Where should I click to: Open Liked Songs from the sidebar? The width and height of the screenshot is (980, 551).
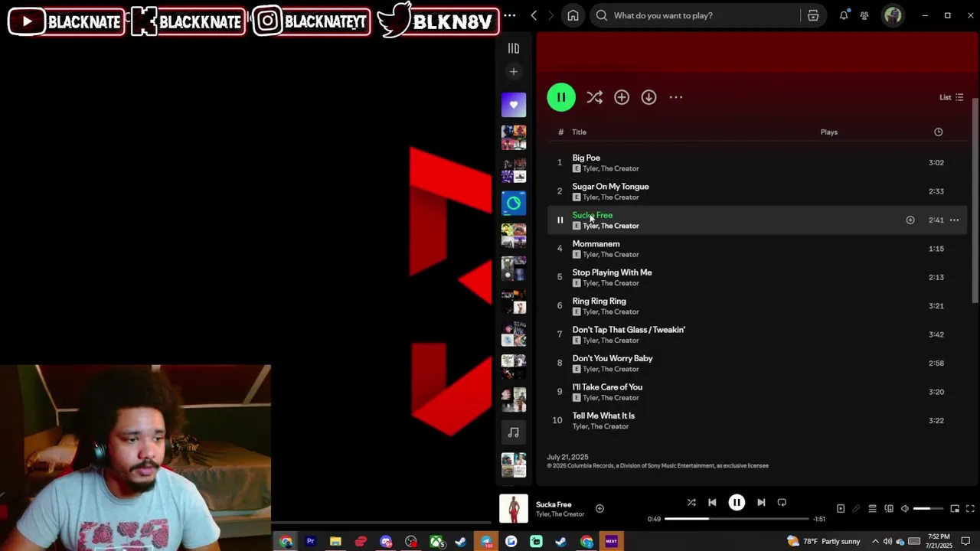coord(514,105)
